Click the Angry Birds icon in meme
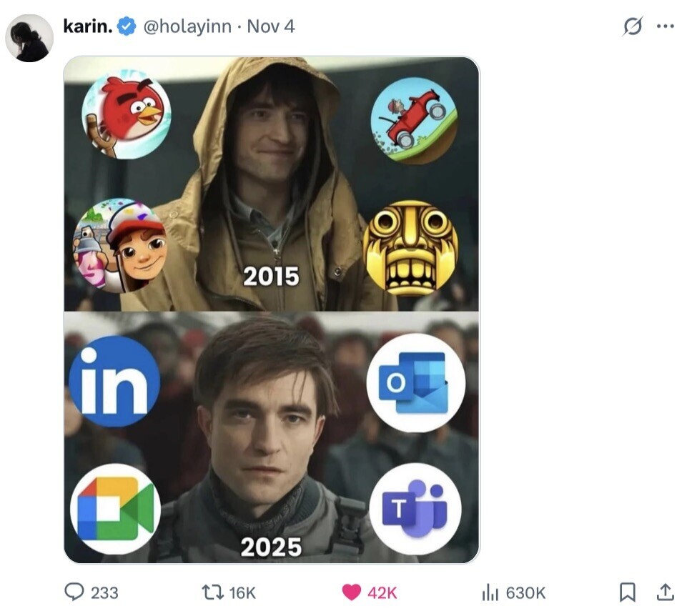692x616 pixels. [x=127, y=114]
